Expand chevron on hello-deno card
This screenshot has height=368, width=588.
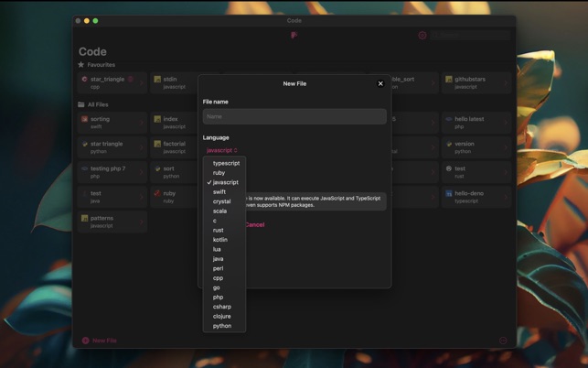pyautogui.click(x=506, y=197)
